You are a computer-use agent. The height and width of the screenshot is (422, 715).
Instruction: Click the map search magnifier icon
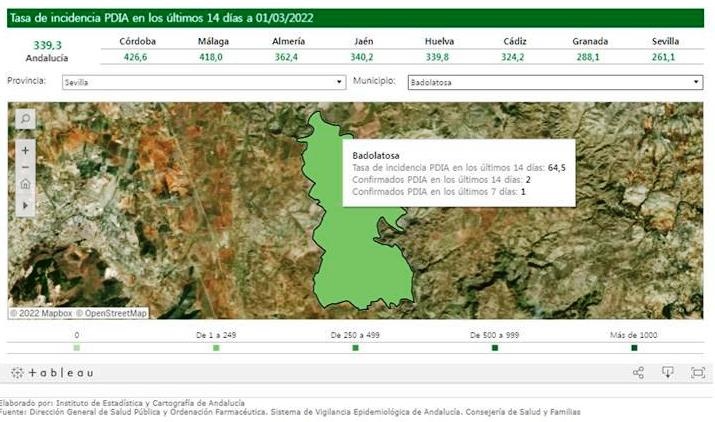tap(25, 118)
